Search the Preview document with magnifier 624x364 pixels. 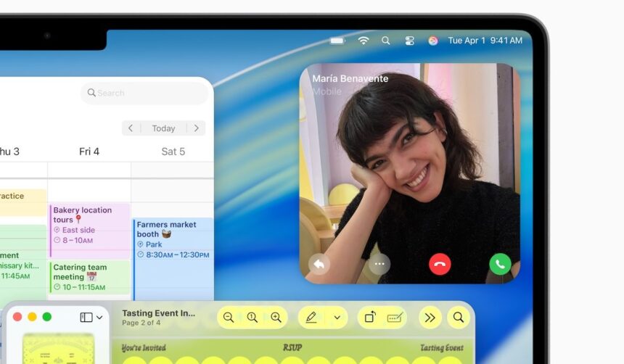pyautogui.click(x=459, y=318)
